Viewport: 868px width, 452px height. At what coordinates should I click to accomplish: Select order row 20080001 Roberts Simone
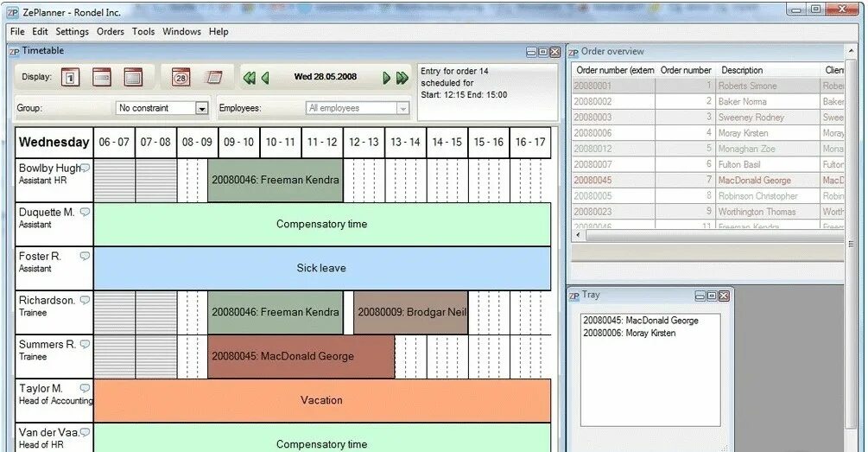pyautogui.click(x=707, y=86)
